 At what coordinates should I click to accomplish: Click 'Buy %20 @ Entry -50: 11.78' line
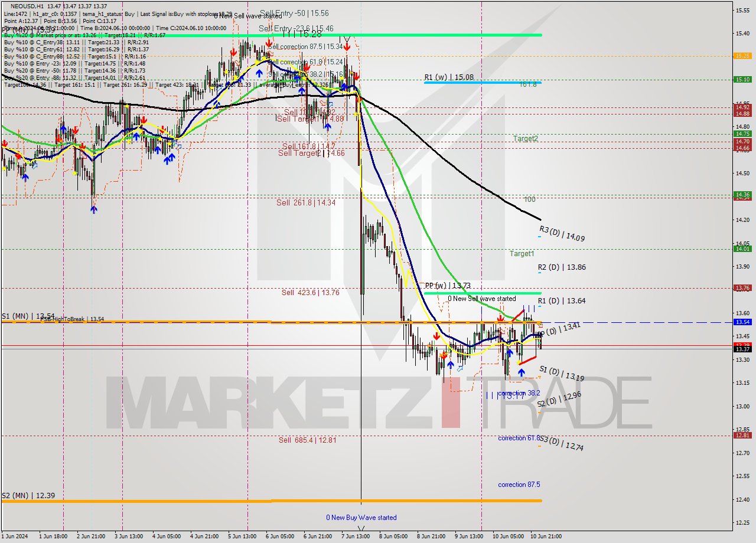click(x=74, y=71)
